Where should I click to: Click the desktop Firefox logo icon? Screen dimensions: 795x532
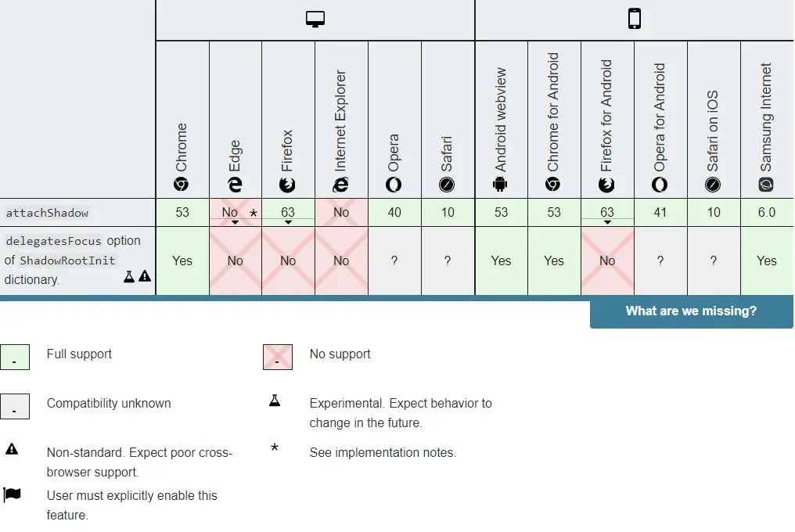[x=288, y=185]
